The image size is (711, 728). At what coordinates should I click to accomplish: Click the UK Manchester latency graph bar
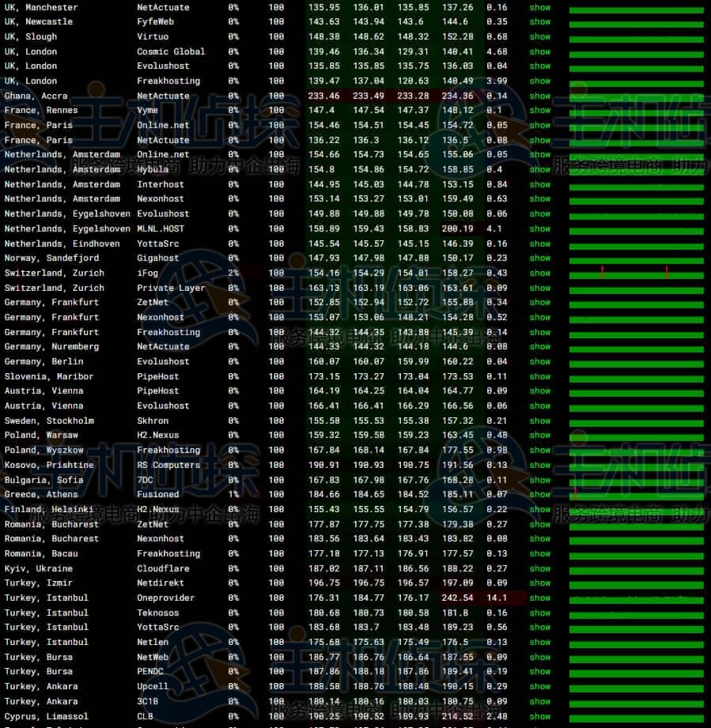pyautogui.click(x=636, y=10)
